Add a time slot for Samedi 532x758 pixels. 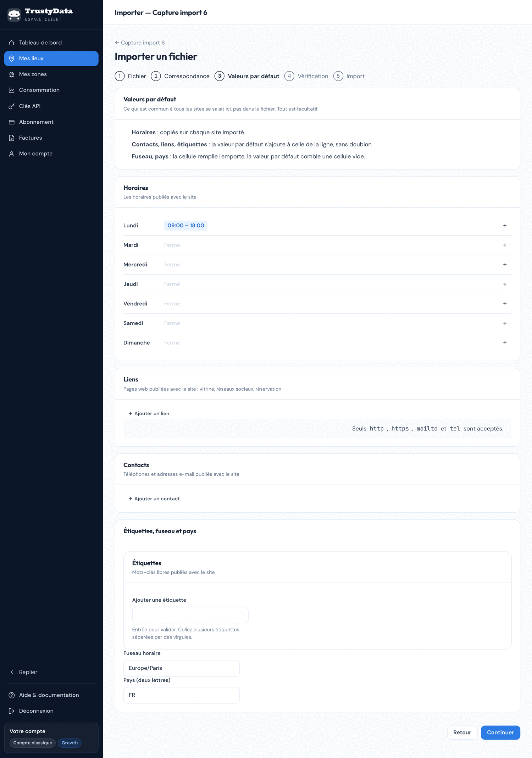click(x=505, y=323)
